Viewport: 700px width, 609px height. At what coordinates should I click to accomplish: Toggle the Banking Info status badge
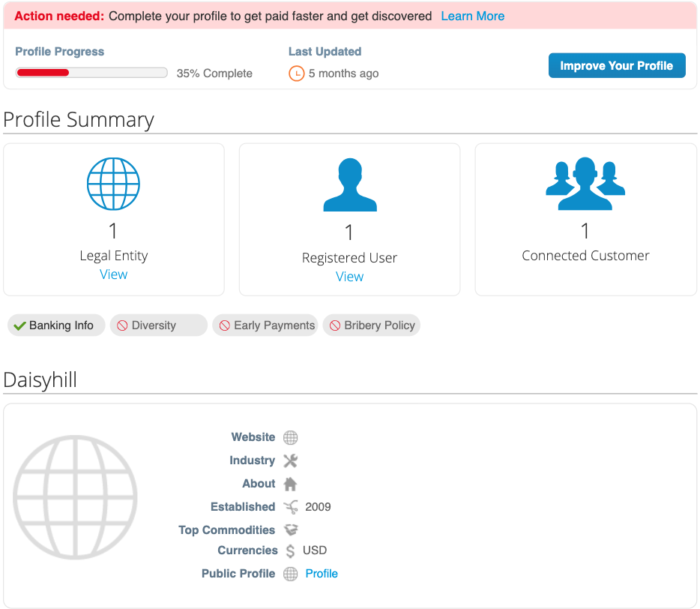click(55, 325)
